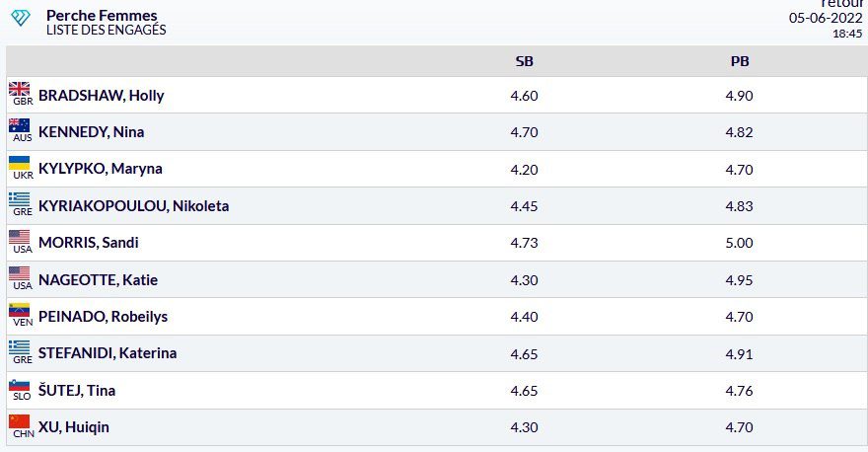Open NAGEOTTE, Katie profile
Image resolution: width=868 pixels, height=452 pixels.
click(98, 279)
